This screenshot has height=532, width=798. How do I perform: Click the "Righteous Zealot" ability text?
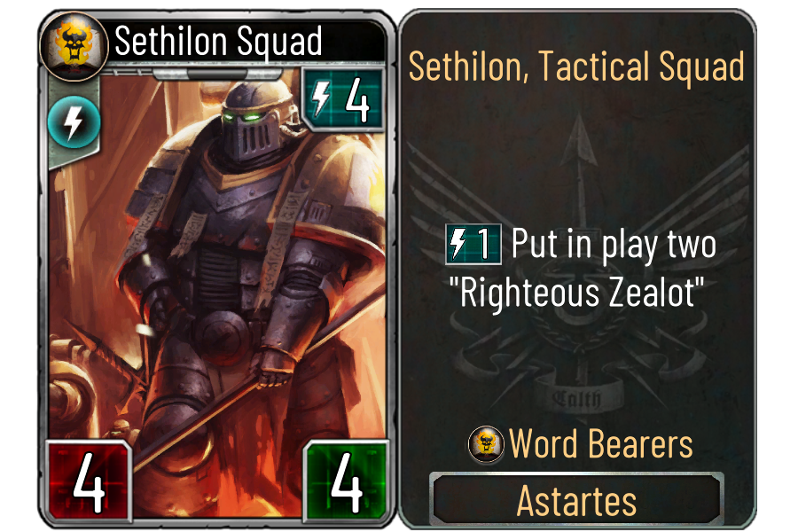[x=576, y=293]
